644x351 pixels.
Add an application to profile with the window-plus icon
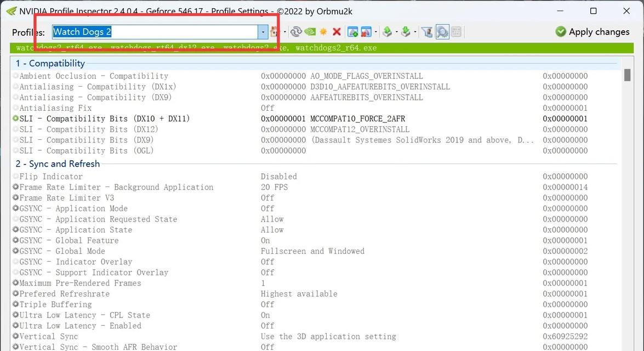point(352,32)
